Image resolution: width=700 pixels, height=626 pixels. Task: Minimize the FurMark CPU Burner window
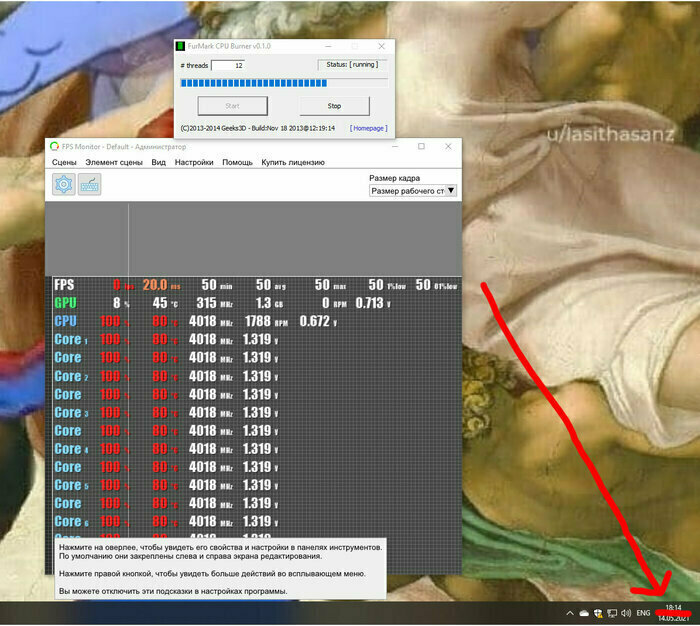[328, 46]
